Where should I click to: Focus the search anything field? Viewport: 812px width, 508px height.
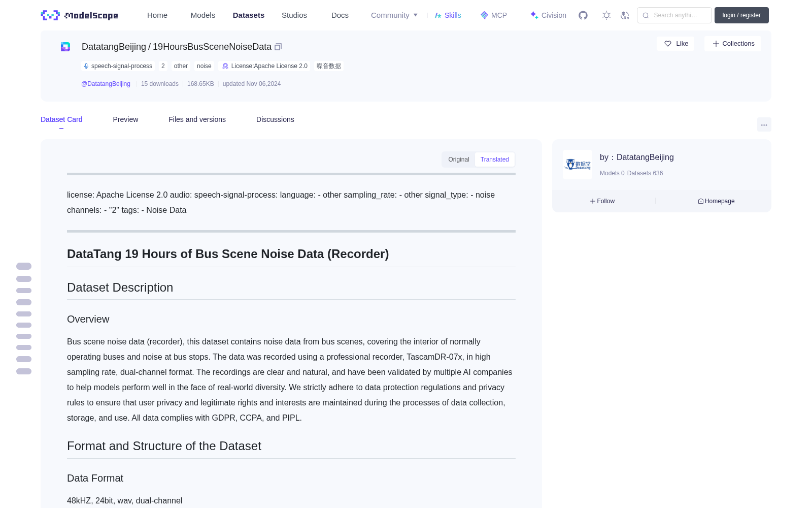(674, 15)
